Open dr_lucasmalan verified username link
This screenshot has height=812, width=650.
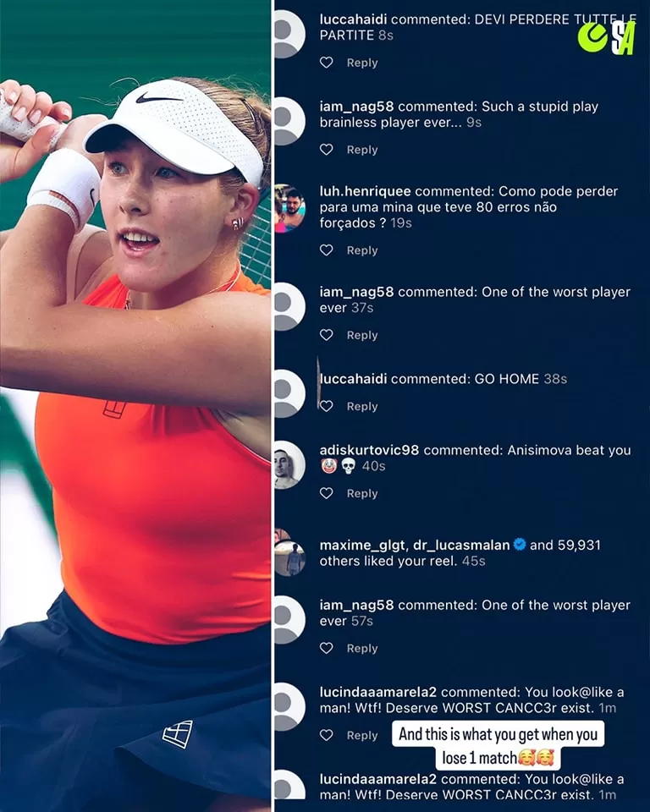(461, 546)
